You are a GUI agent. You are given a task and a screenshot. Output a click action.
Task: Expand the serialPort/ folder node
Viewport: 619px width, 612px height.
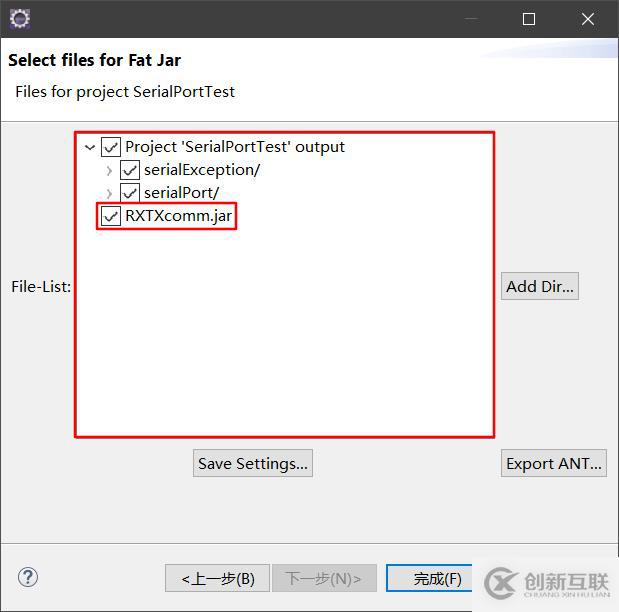pyautogui.click(x=109, y=193)
